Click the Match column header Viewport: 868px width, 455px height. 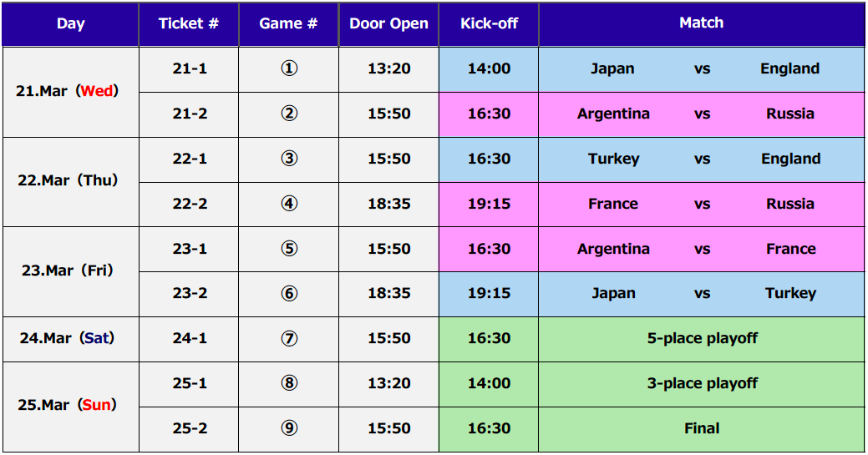click(x=702, y=24)
